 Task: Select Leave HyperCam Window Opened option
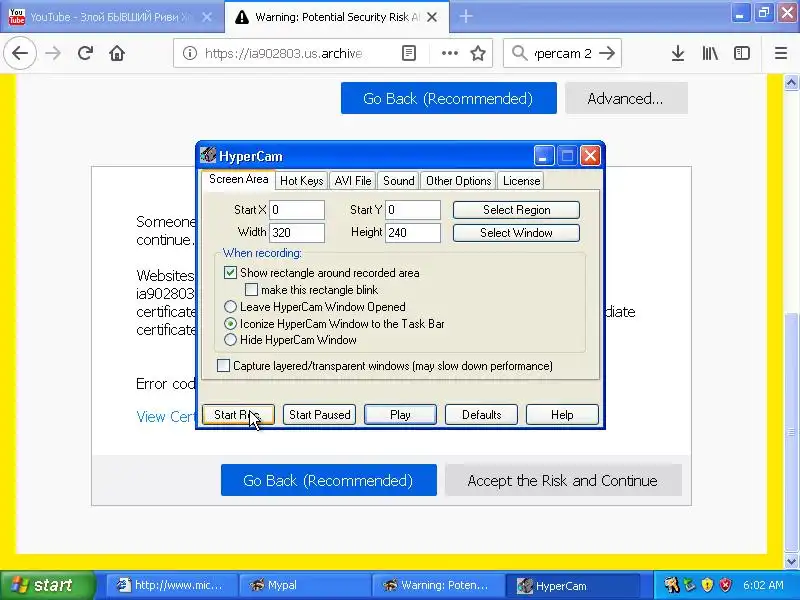pyautogui.click(x=230, y=306)
